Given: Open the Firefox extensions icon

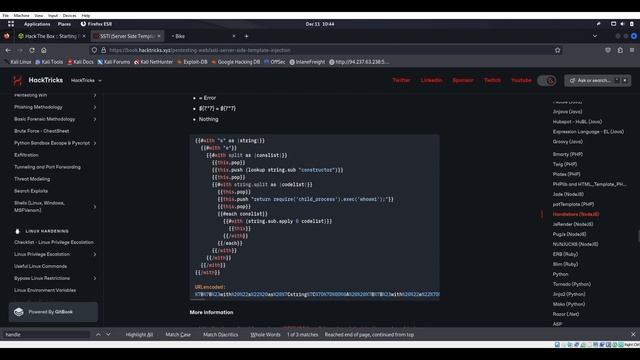Looking at the screenshot, I should [620, 50].
